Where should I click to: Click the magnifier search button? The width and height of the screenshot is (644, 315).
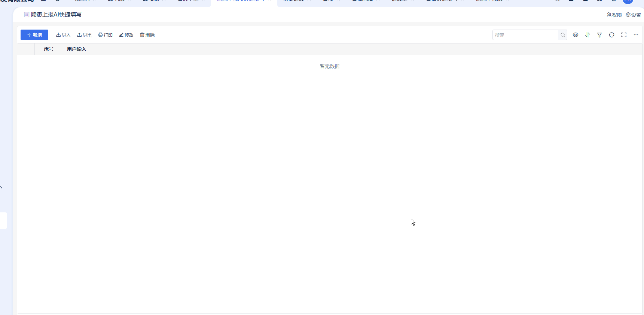[563, 35]
